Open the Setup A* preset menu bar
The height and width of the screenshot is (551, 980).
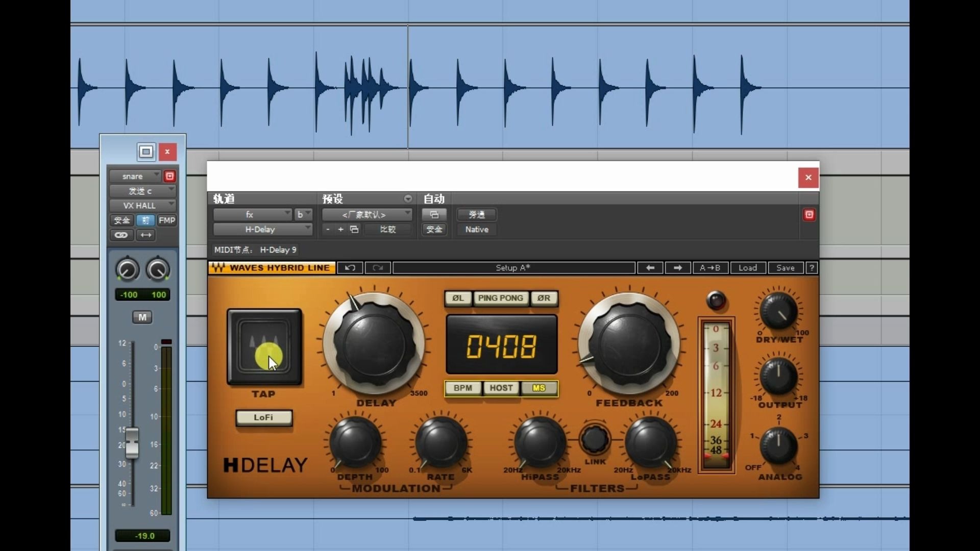pyautogui.click(x=513, y=268)
